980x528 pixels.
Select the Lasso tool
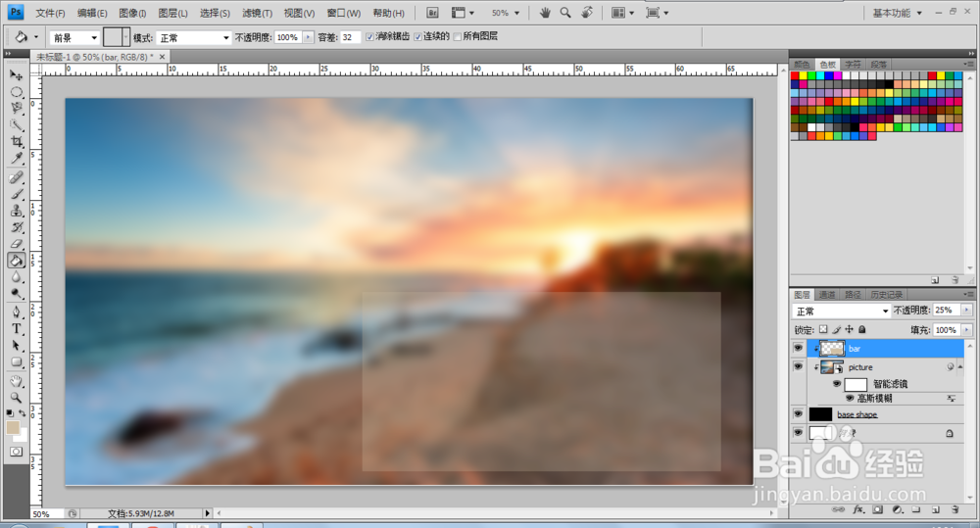17,108
